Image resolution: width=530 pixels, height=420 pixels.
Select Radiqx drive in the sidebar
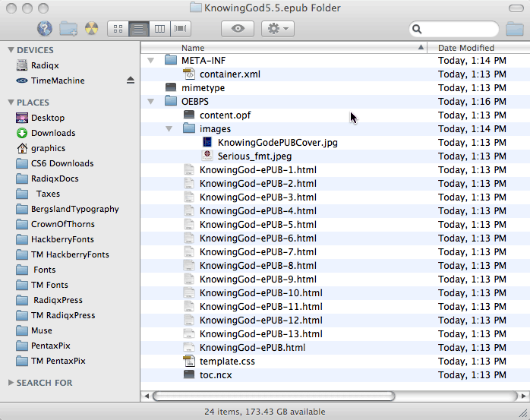click(37, 65)
